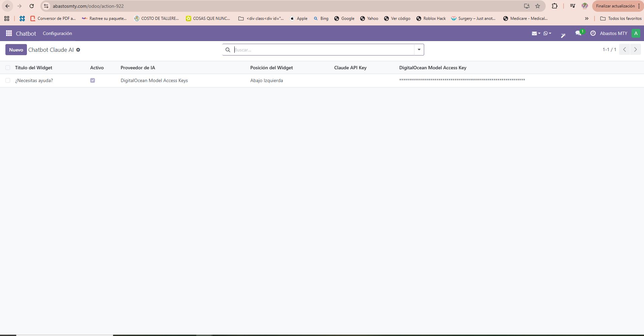Toggle the Activo checkbox in the row

coord(93,80)
